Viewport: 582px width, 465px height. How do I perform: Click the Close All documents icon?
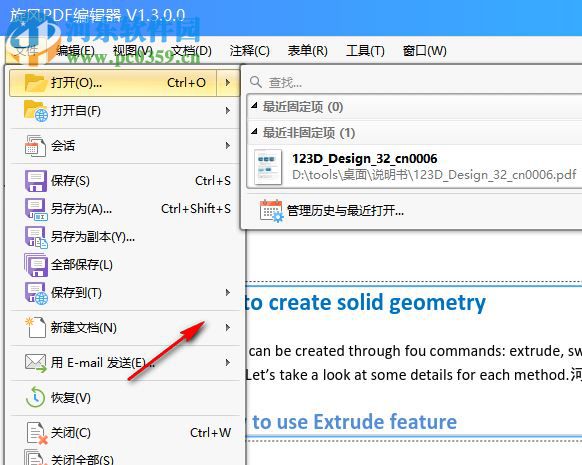click(x=36, y=457)
